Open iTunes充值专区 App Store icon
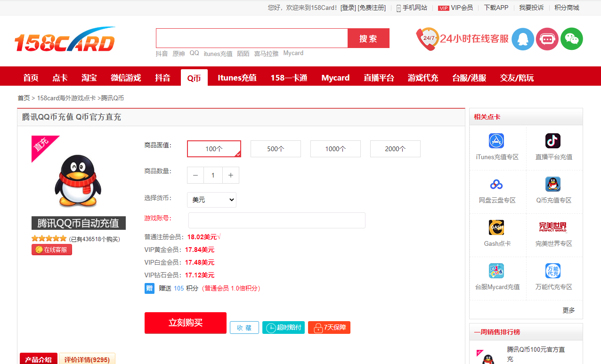 (496, 141)
